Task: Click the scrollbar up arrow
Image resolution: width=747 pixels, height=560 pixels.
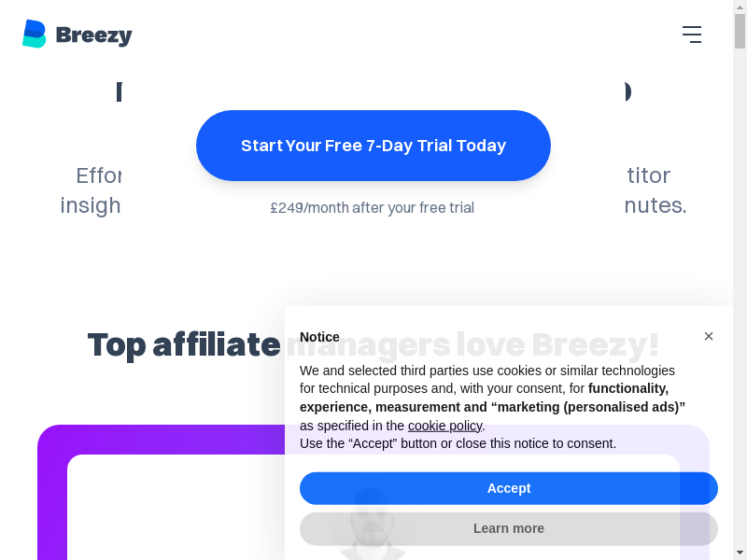Action: (740, 7)
